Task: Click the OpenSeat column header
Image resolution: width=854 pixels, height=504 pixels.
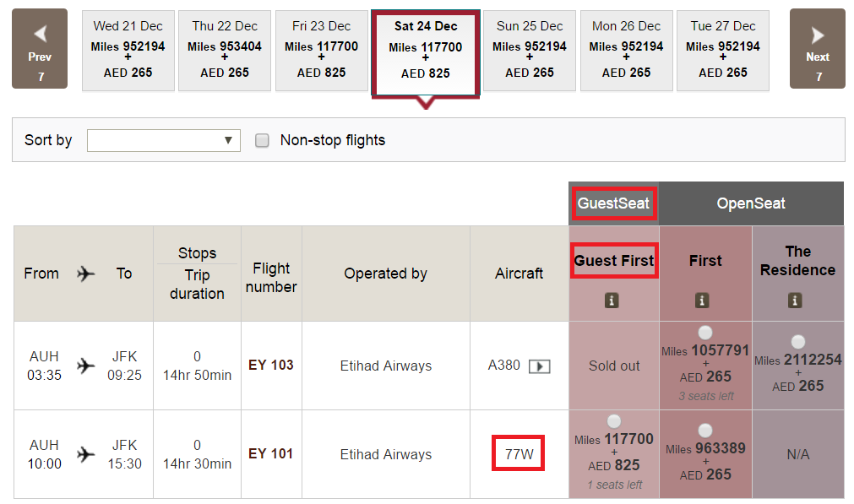Action: [751, 203]
